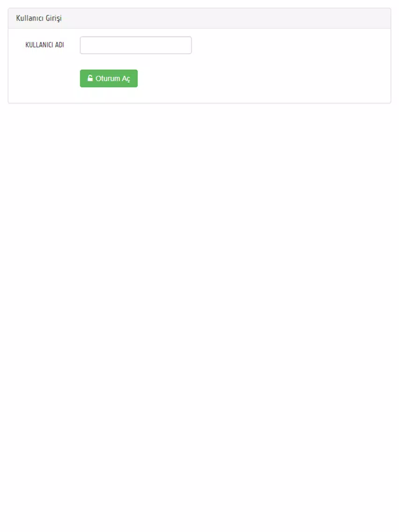399x532 pixels.
Task: Click the Oturum Aç button
Action: pyautogui.click(x=109, y=78)
